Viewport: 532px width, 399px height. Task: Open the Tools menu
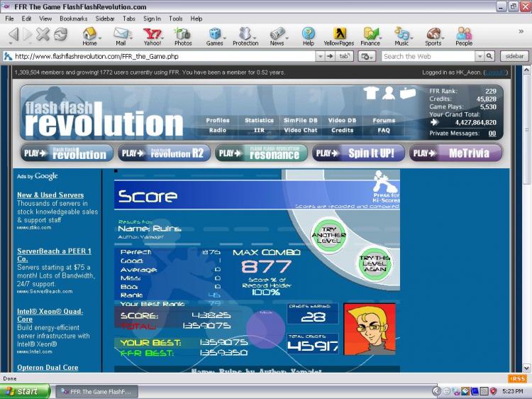click(x=175, y=18)
